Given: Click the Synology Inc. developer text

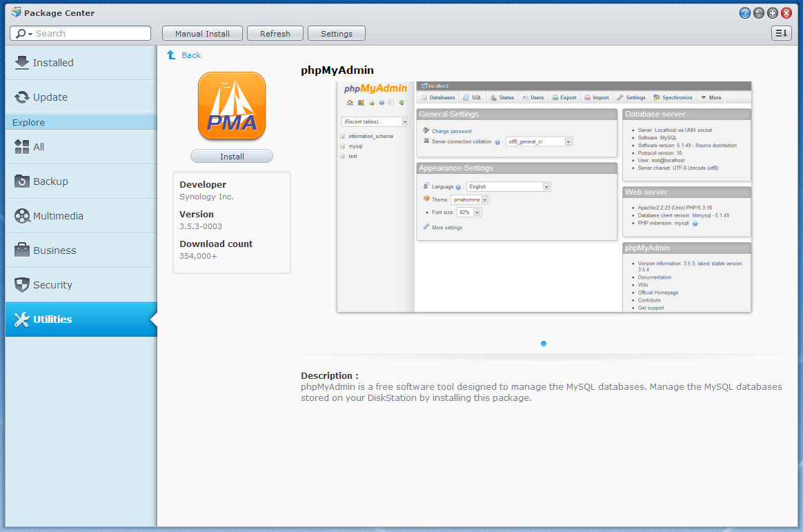Looking at the screenshot, I should [206, 197].
